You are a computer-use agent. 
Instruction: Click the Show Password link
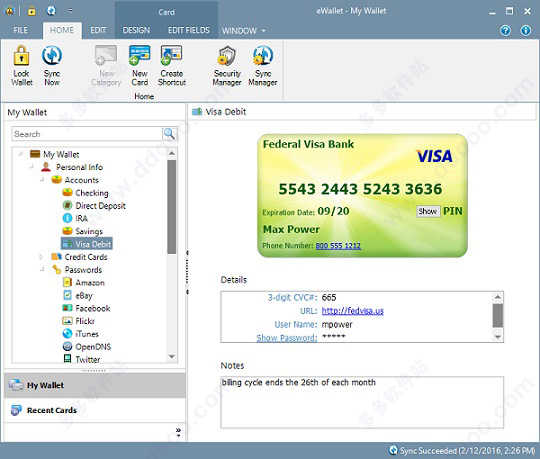pos(287,338)
